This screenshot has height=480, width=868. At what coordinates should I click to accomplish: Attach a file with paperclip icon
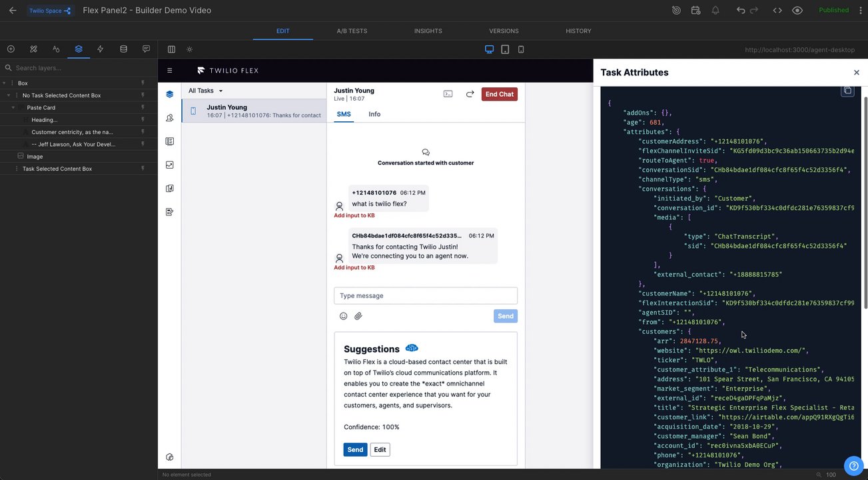(358, 316)
